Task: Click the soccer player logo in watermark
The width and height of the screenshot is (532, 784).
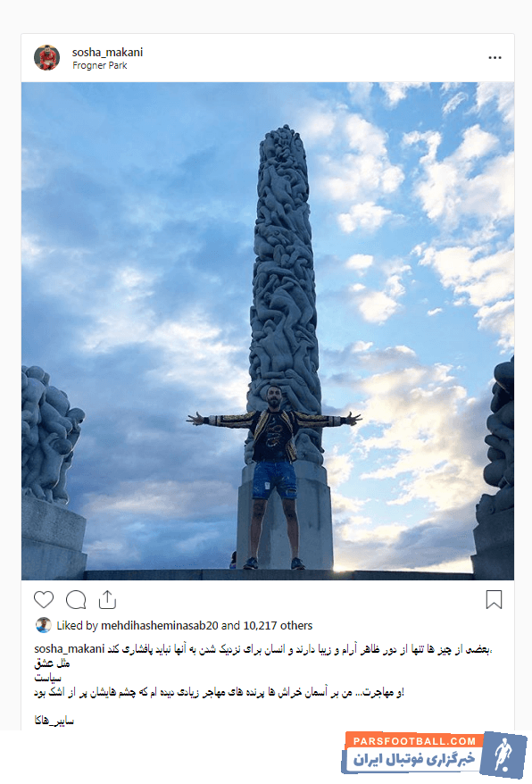Action: point(503,752)
